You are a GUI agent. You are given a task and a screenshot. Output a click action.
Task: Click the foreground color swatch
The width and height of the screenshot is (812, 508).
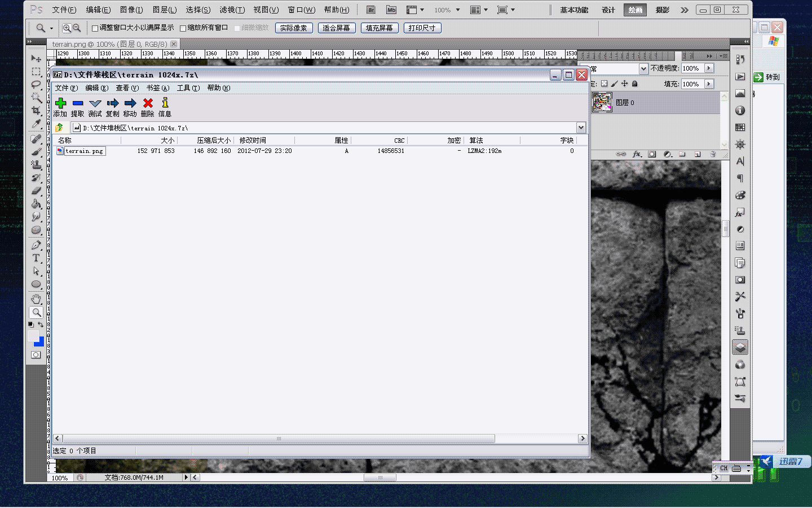click(x=33, y=336)
